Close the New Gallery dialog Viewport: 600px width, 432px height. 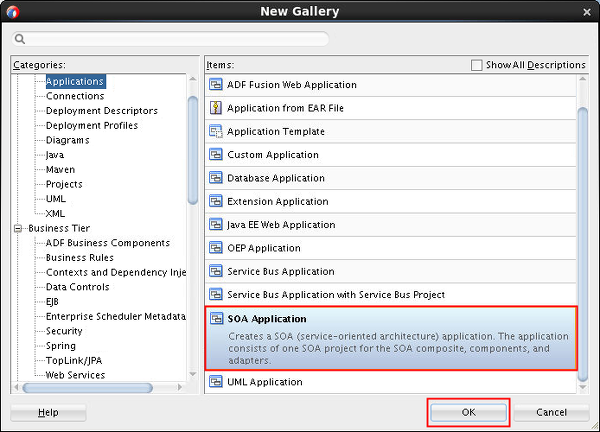(586, 11)
